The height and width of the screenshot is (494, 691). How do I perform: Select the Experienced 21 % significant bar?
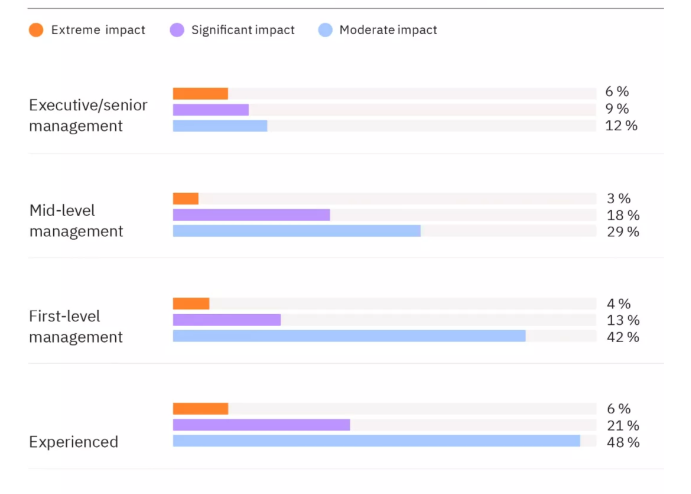coord(261,425)
